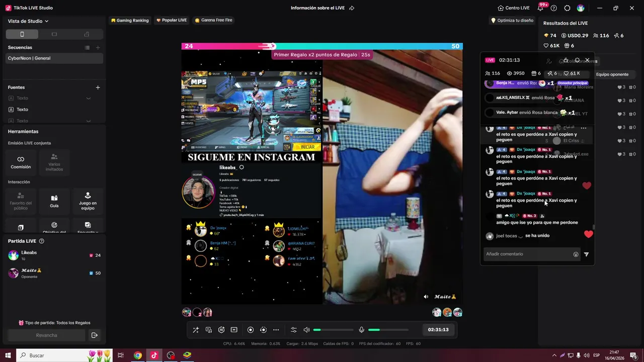This screenshot has width=644, height=362.
Task: Open Windows Task View
Action: tap(121, 355)
